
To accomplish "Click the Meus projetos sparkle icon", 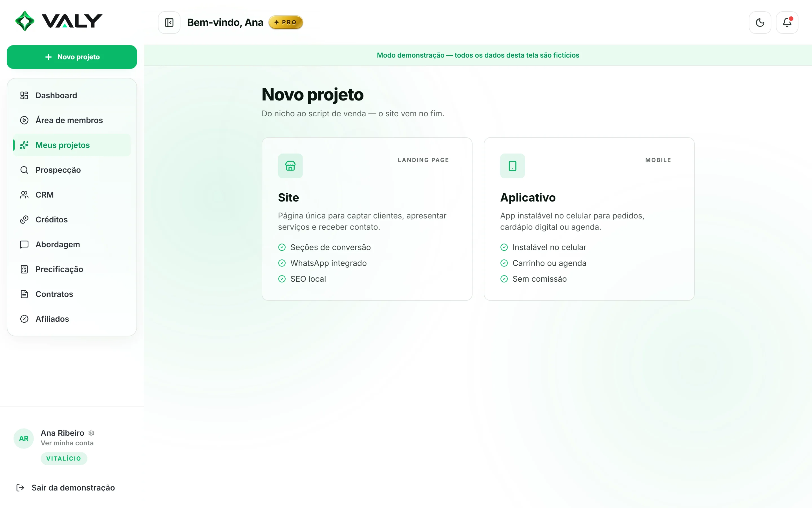I will (x=24, y=145).
